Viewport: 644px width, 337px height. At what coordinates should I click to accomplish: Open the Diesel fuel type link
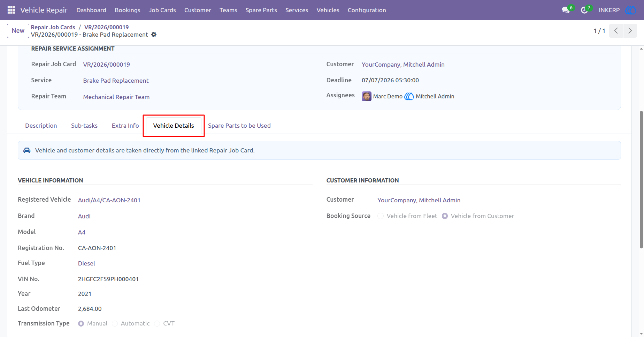click(86, 263)
